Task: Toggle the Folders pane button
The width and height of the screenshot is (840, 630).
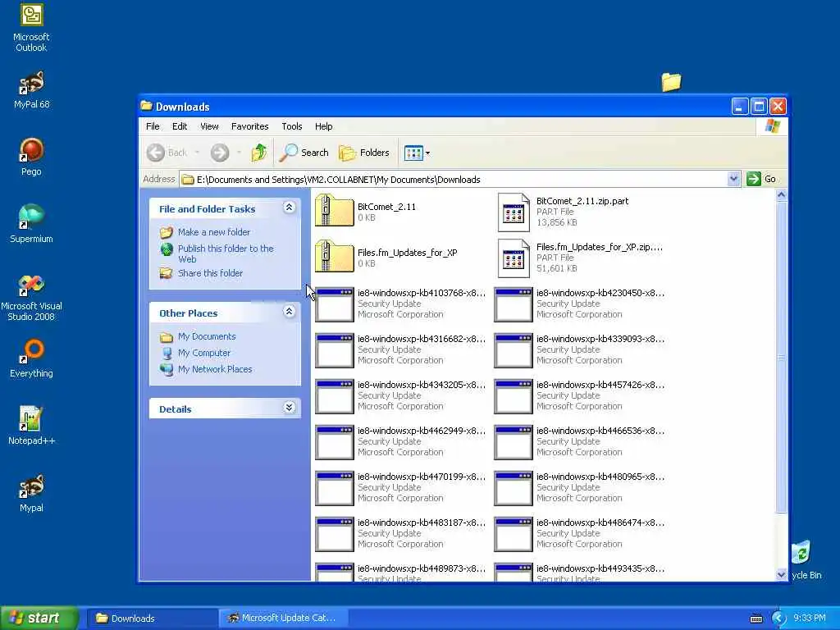Action: pyautogui.click(x=364, y=153)
